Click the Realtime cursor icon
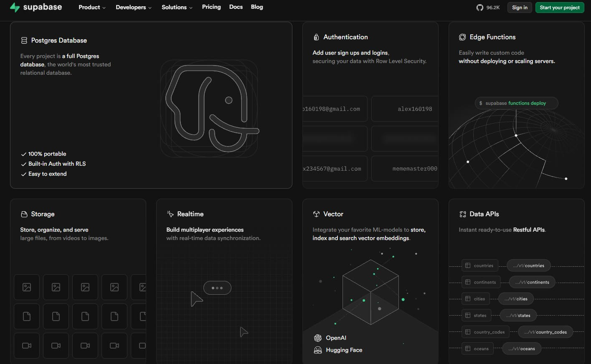 [170, 214]
